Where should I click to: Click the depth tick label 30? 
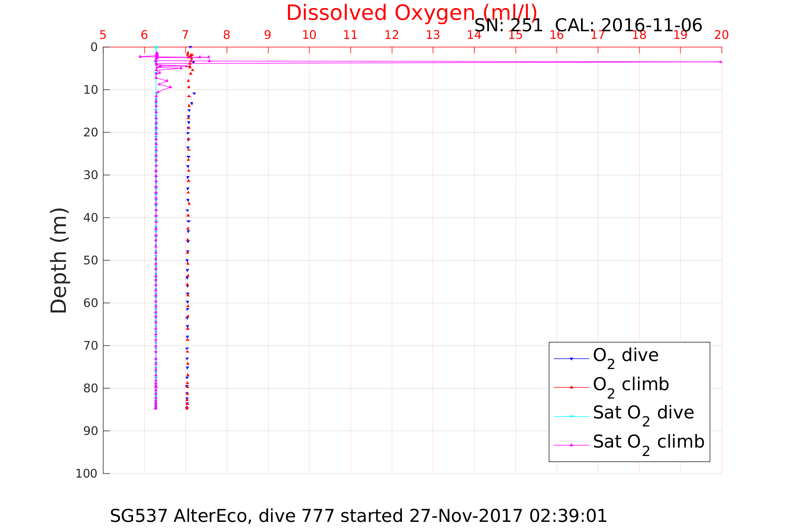tap(91, 175)
